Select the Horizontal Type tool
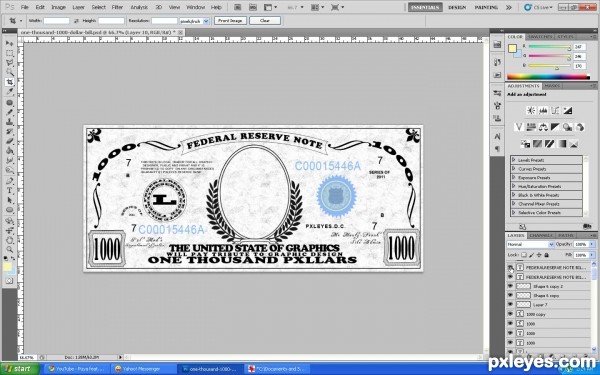Viewport: 600px width, 375px height. pyautogui.click(x=10, y=191)
